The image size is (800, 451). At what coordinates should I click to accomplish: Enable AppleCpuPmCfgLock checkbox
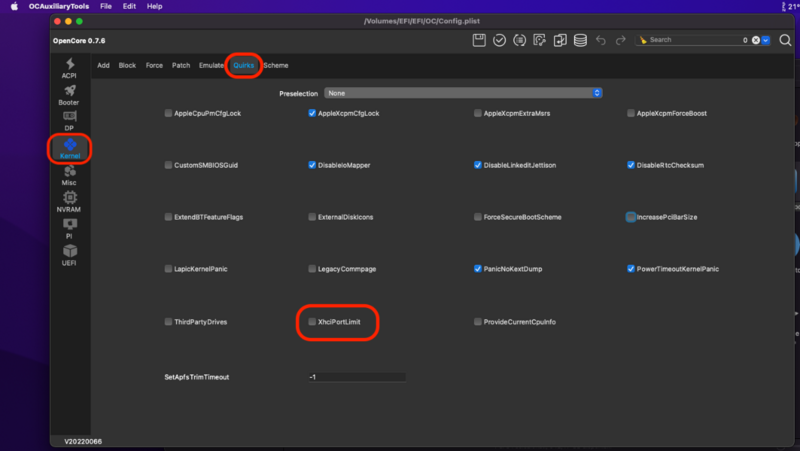pyautogui.click(x=168, y=113)
